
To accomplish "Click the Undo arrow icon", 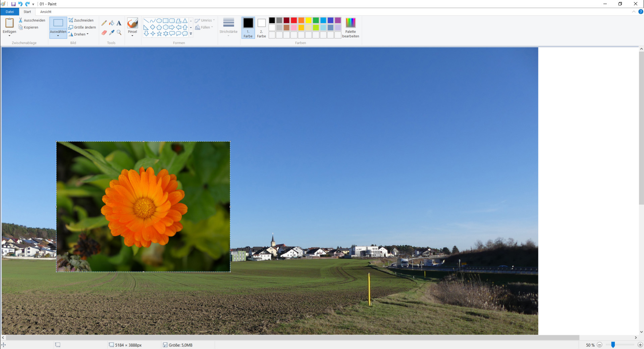I will pyautogui.click(x=20, y=4).
